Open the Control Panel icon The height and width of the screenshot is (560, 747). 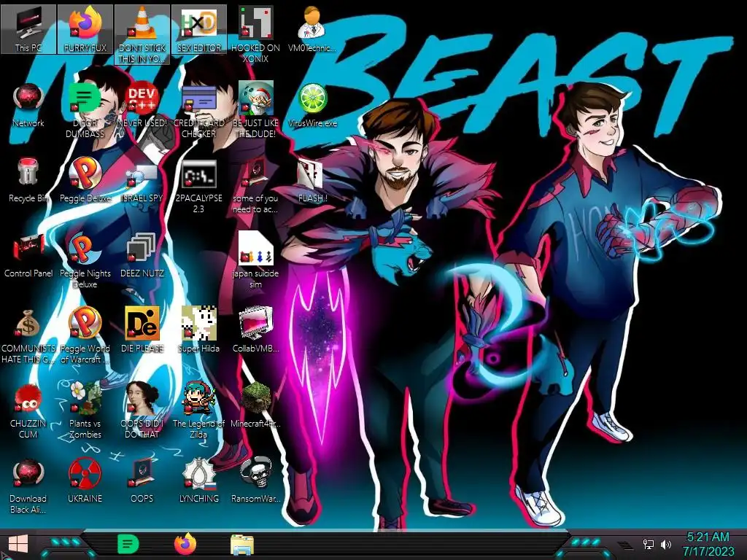tap(28, 254)
